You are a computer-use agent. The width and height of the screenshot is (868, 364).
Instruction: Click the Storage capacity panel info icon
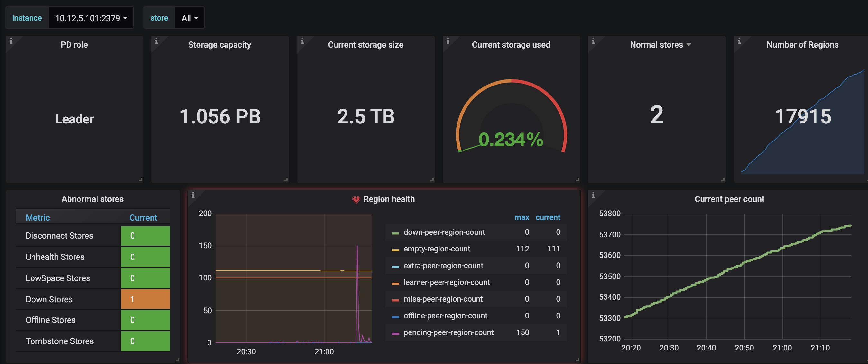pyautogui.click(x=156, y=41)
